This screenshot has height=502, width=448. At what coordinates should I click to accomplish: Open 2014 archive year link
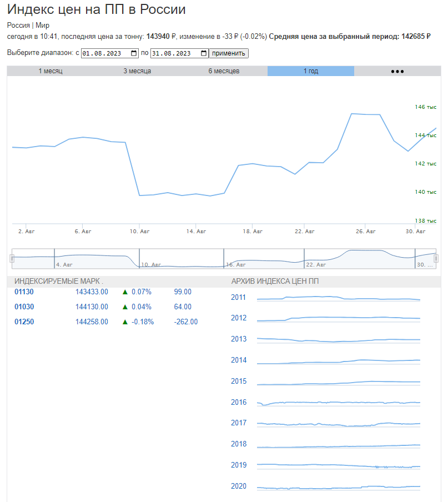239,360
